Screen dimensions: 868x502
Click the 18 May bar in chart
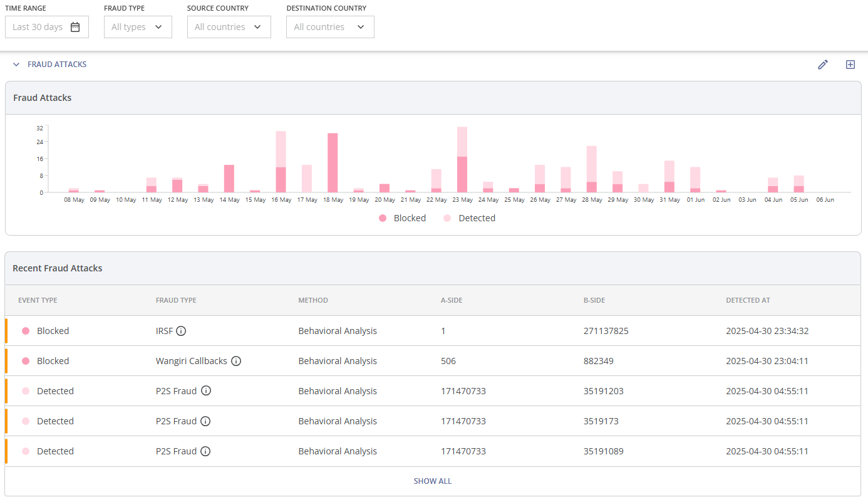pyautogui.click(x=333, y=163)
